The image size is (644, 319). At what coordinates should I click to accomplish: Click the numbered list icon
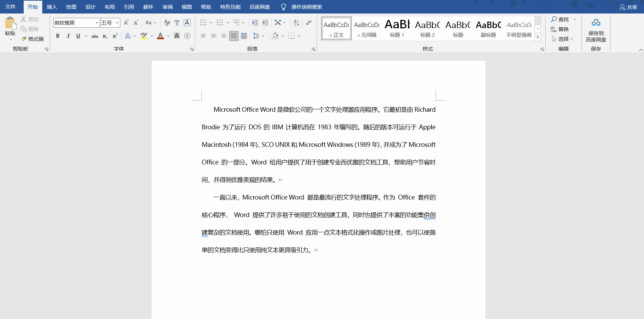pos(220,23)
